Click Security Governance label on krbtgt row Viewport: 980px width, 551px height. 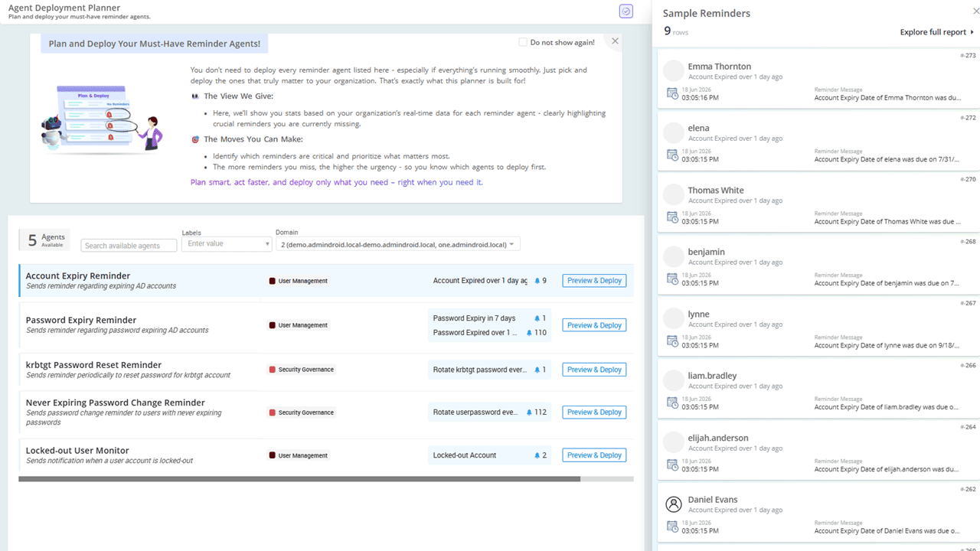pos(302,370)
